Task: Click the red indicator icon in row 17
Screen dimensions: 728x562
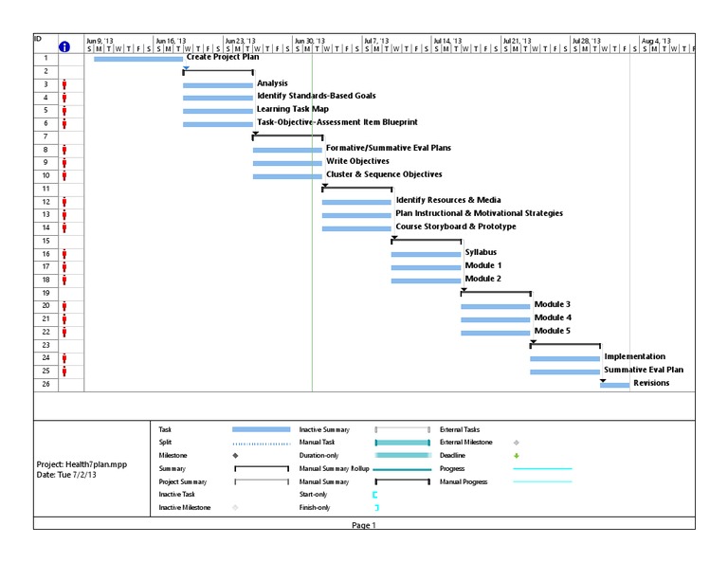Action: (64, 267)
